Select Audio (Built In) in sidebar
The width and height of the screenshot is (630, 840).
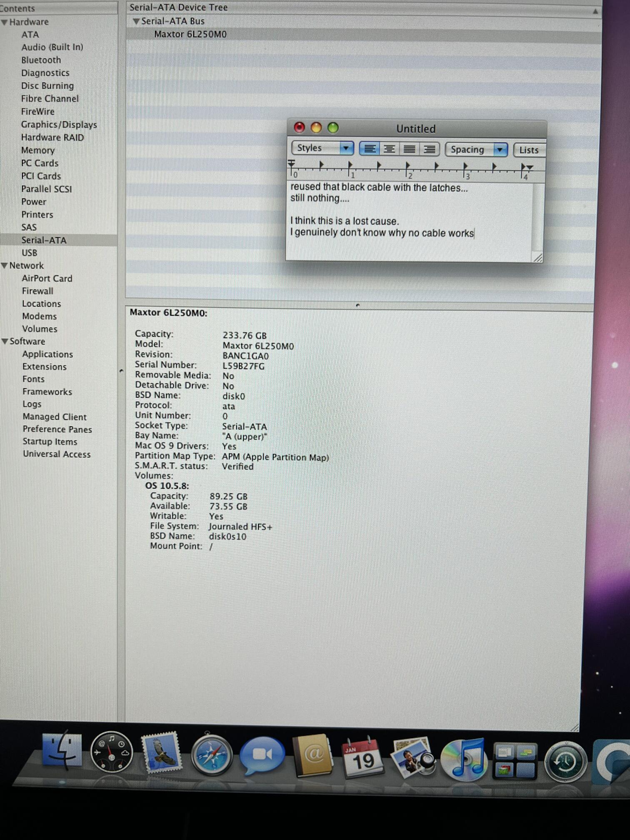click(52, 47)
